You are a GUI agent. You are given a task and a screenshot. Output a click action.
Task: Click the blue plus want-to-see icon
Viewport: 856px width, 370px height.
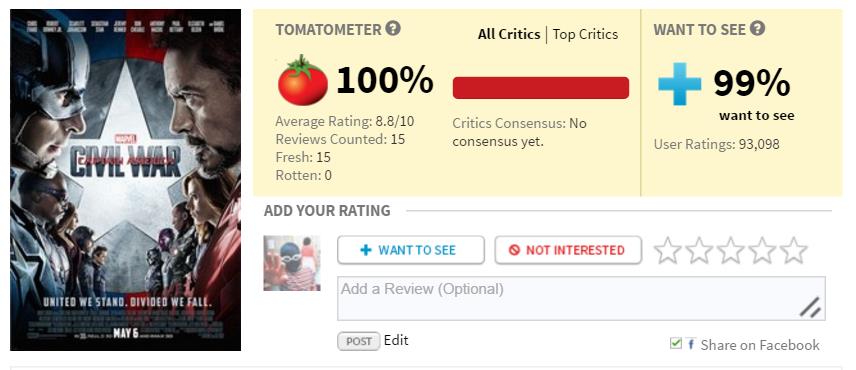pyautogui.click(x=679, y=83)
